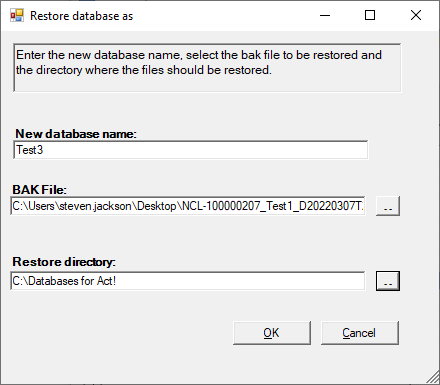The image size is (440, 385).
Task: Click inside the Restore directory field
Action: click(x=188, y=281)
